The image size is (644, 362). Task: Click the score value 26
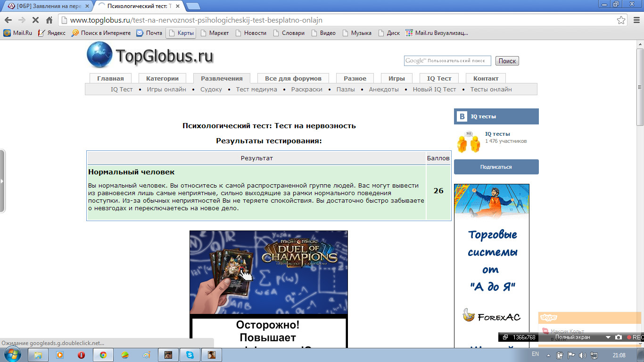(438, 191)
